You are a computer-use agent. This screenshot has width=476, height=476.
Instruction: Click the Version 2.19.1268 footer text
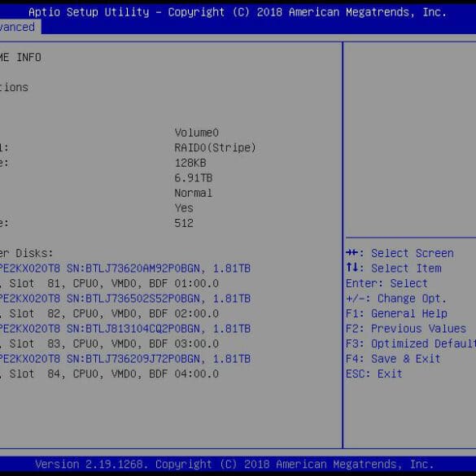234,464
